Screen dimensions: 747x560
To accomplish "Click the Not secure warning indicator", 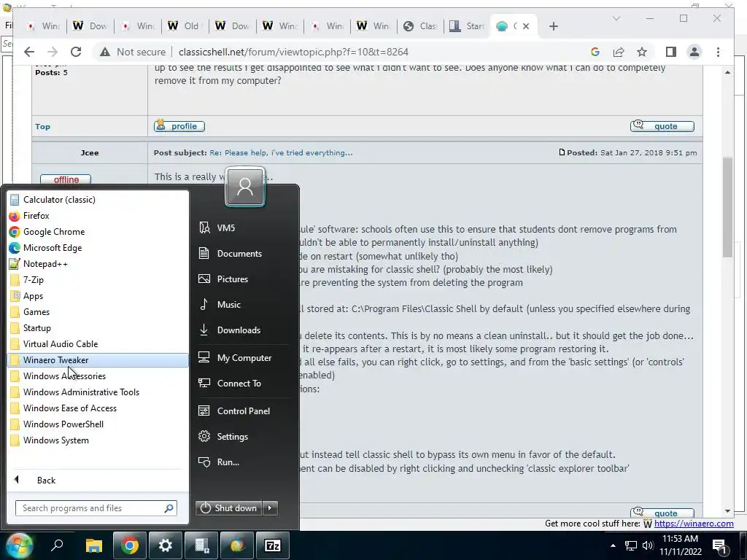I will pyautogui.click(x=133, y=52).
